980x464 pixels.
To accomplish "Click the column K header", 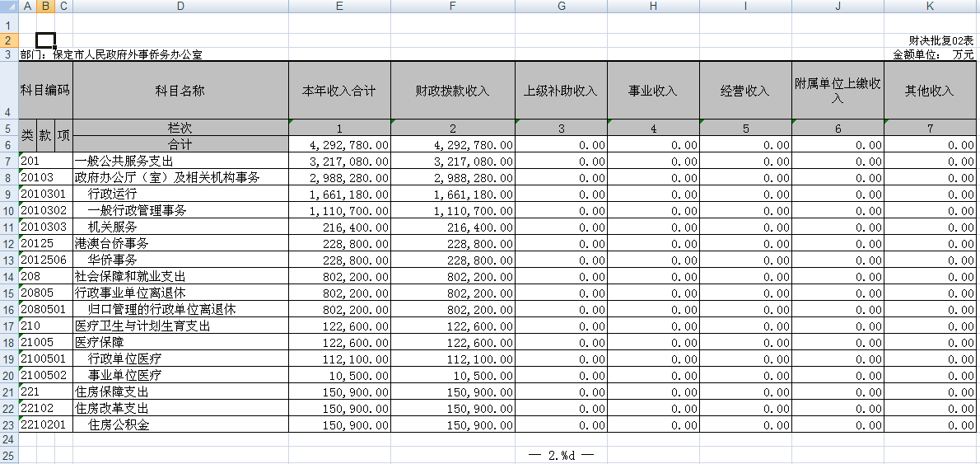I will 930,7.
